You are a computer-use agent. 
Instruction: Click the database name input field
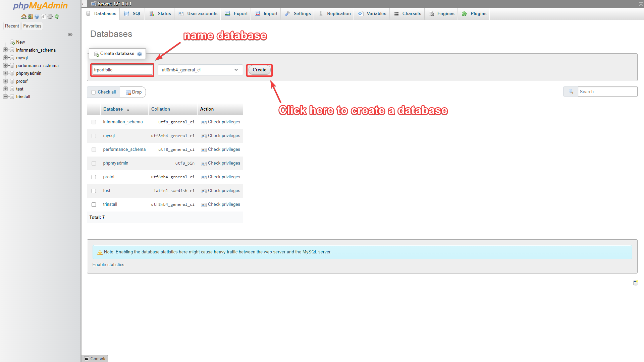122,70
